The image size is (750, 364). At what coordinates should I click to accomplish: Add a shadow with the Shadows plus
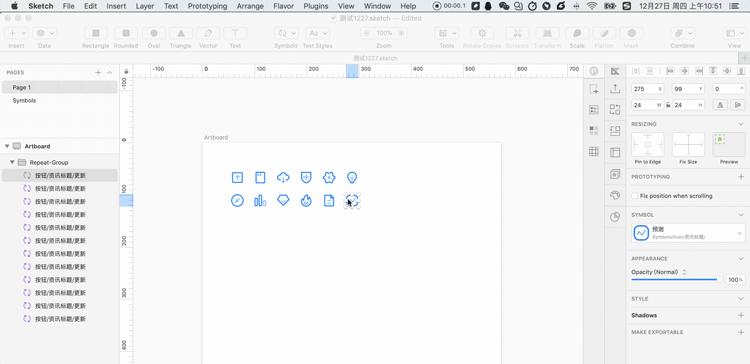741,315
